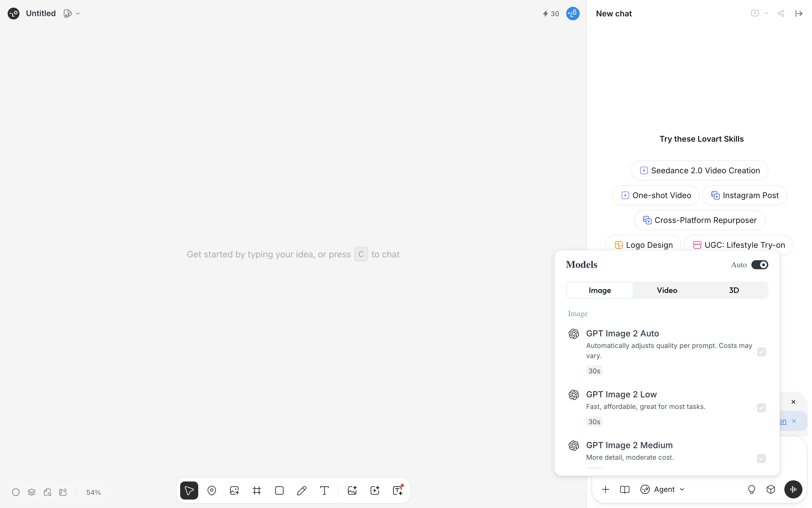This screenshot has height=508, width=812.
Task: Select the upload image tool
Action: click(234, 491)
